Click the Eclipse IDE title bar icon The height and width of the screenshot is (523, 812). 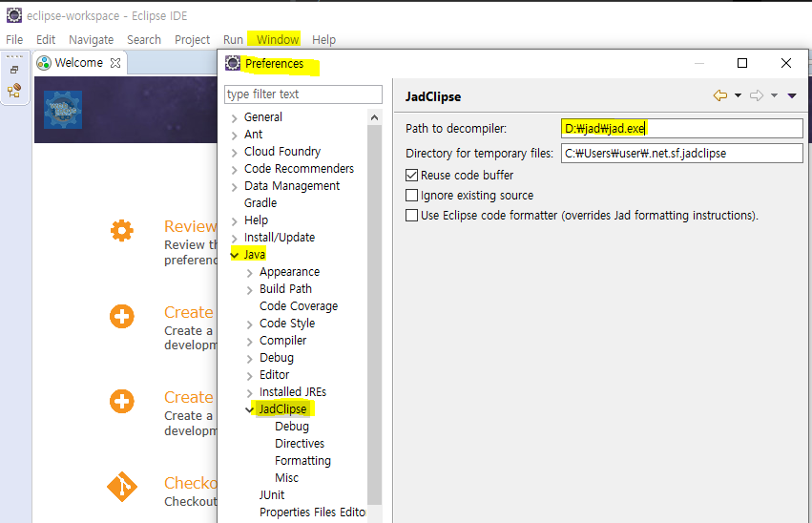tap(14, 15)
